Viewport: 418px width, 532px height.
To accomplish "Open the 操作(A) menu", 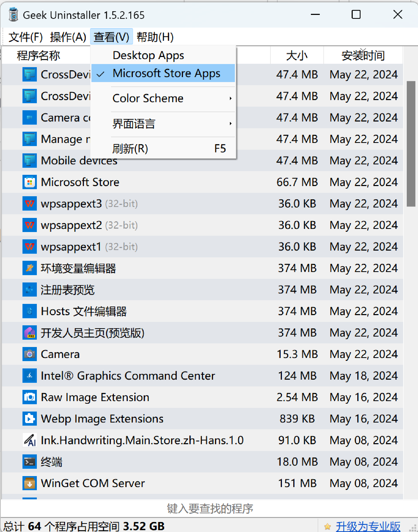I will (68, 37).
